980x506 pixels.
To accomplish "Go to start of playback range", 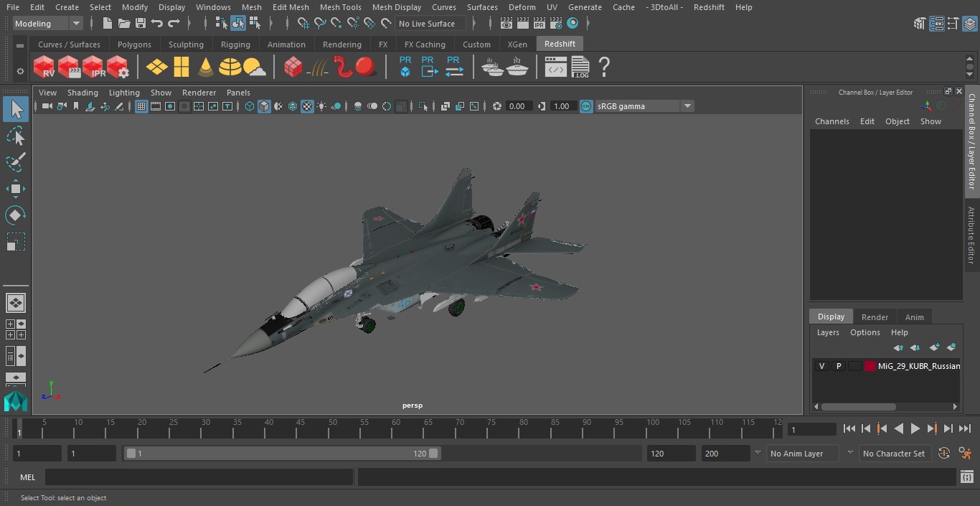I will pyautogui.click(x=849, y=428).
